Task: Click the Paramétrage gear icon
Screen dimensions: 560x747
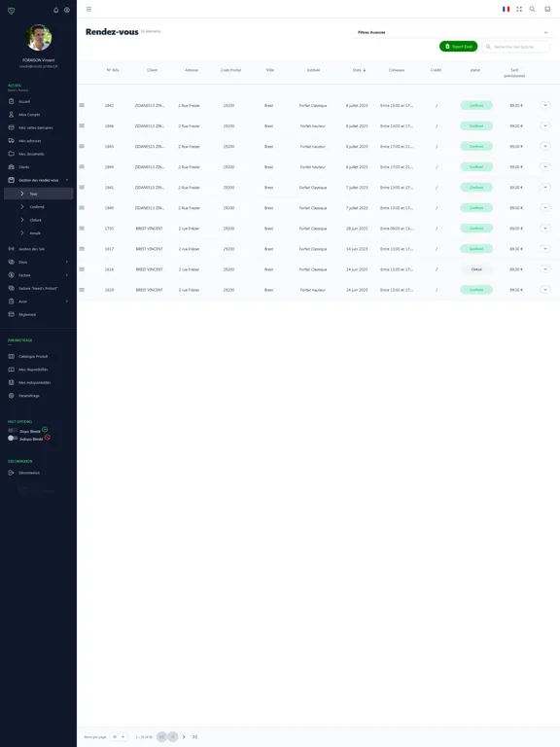Action: [12, 396]
